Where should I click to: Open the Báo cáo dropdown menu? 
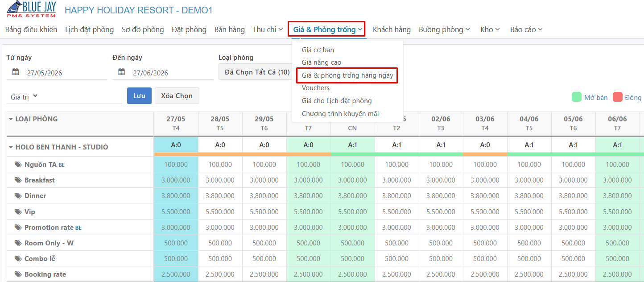[x=526, y=29]
